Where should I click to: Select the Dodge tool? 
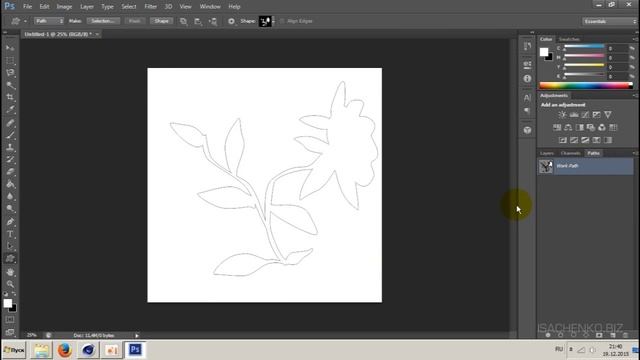tap(10, 209)
